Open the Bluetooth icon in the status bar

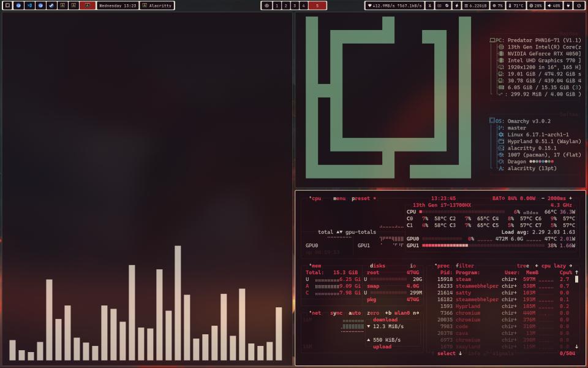tap(429, 6)
